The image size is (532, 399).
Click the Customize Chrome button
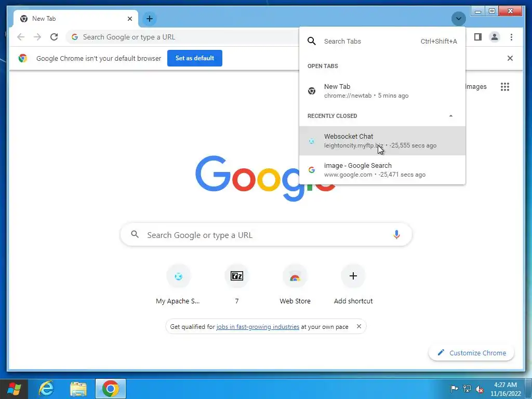[472, 353]
